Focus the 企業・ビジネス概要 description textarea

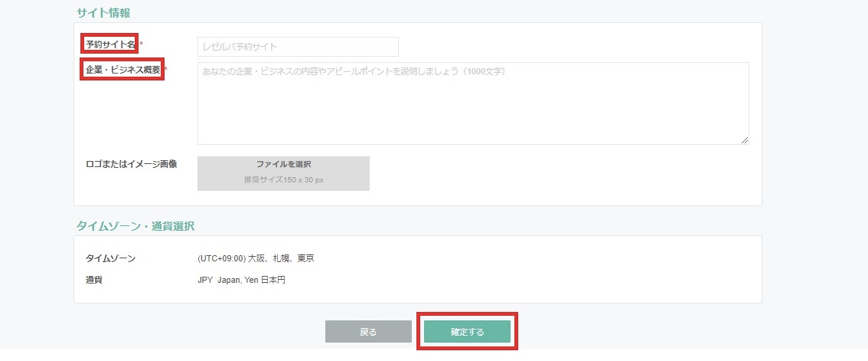click(x=472, y=107)
